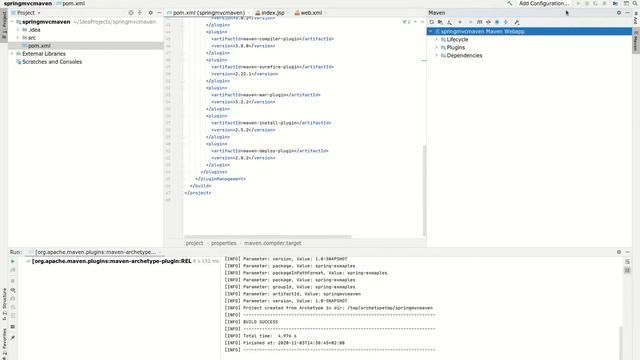Viewport: 640px width, 360px height.
Task: Rerun with Run panel play icon
Action: coord(13,261)
